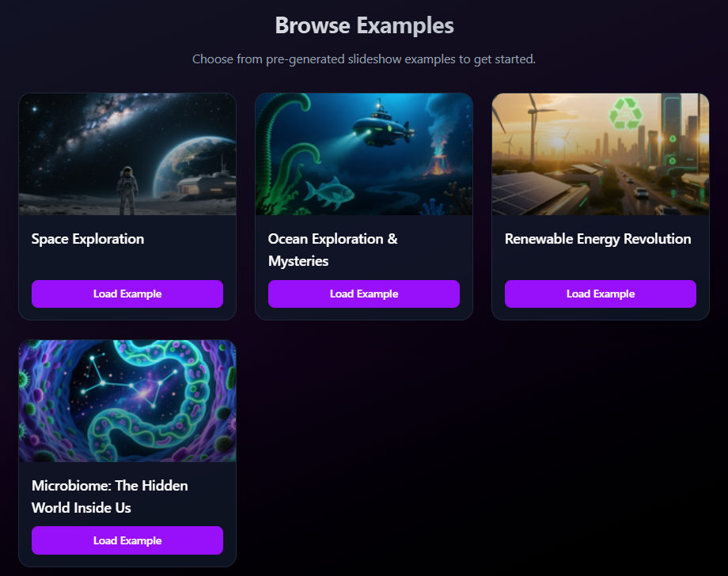
Task: Click Load Example under Space Exploration
Action: 127,294
